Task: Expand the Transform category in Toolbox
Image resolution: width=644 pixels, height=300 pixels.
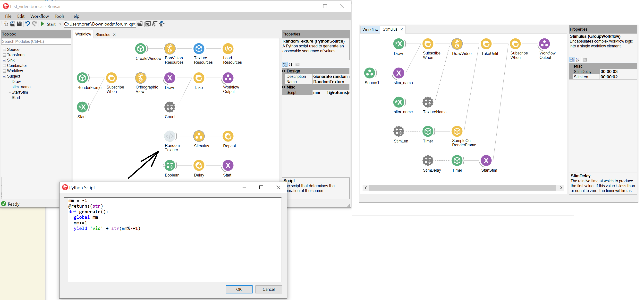Action: 4,54
